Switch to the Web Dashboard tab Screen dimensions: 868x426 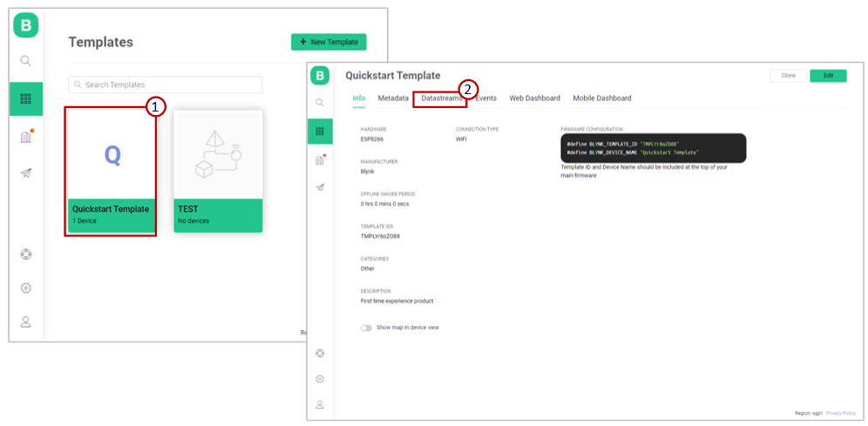click(x=535, y=98)
